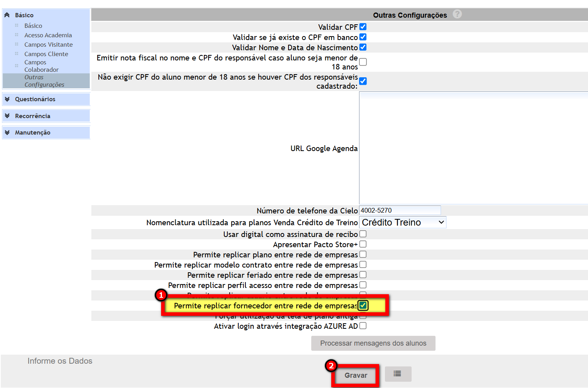Click Processar mensagens dos alunos button
Image resolution: width=588 pixels, height=388 pixels.
(373, 343)
